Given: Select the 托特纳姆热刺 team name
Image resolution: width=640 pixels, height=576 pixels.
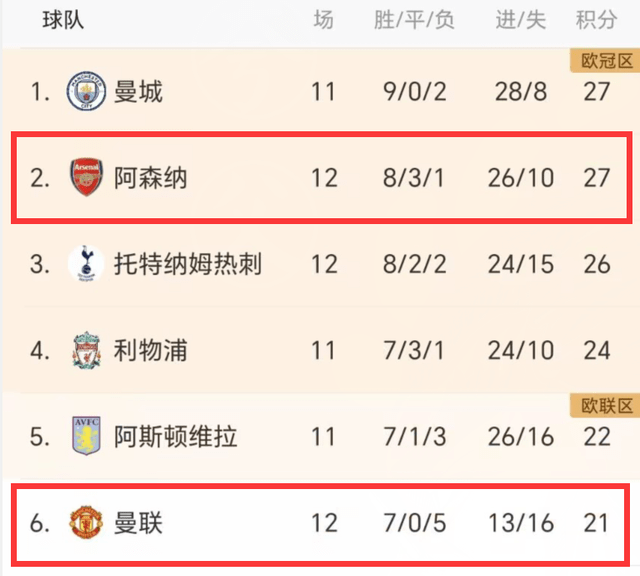Looking at the screenshot, I should point(187,264).
